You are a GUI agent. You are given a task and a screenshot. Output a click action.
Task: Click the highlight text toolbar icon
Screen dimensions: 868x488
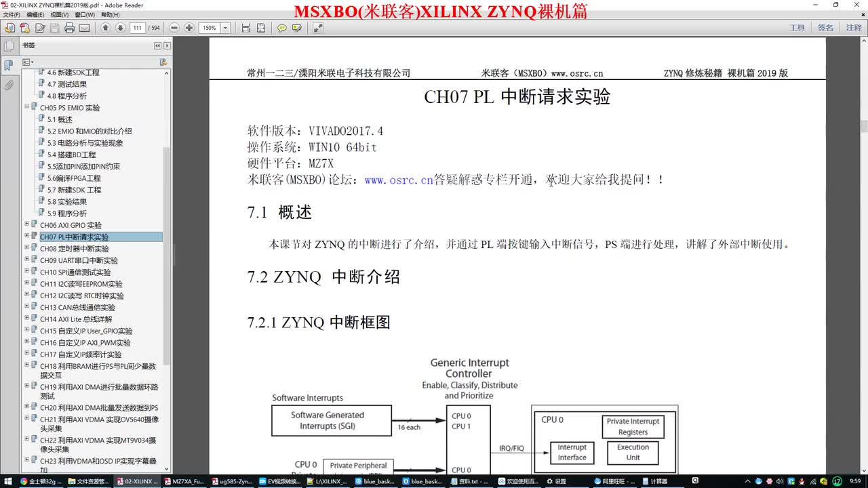pyautogui.click(x=296, y=28)
